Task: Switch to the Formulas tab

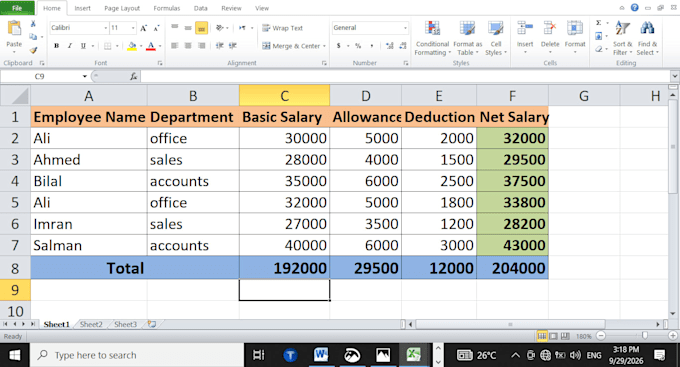Action: pos(167,8)
